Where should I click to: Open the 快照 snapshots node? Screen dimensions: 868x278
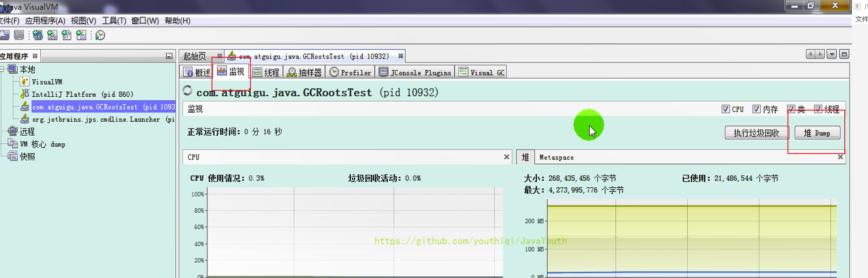tap(27, 157)
